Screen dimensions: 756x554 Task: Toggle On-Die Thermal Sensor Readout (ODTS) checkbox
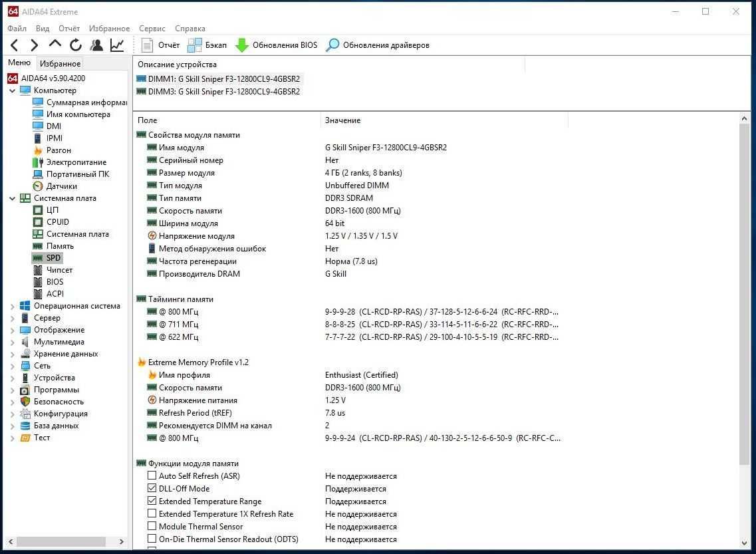(x=152, y=539)
